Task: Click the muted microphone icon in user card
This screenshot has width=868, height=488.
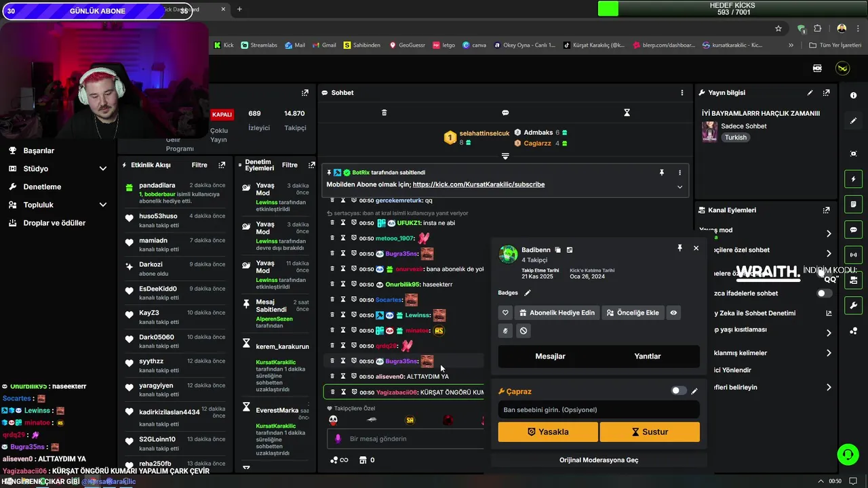Action: 505,331
